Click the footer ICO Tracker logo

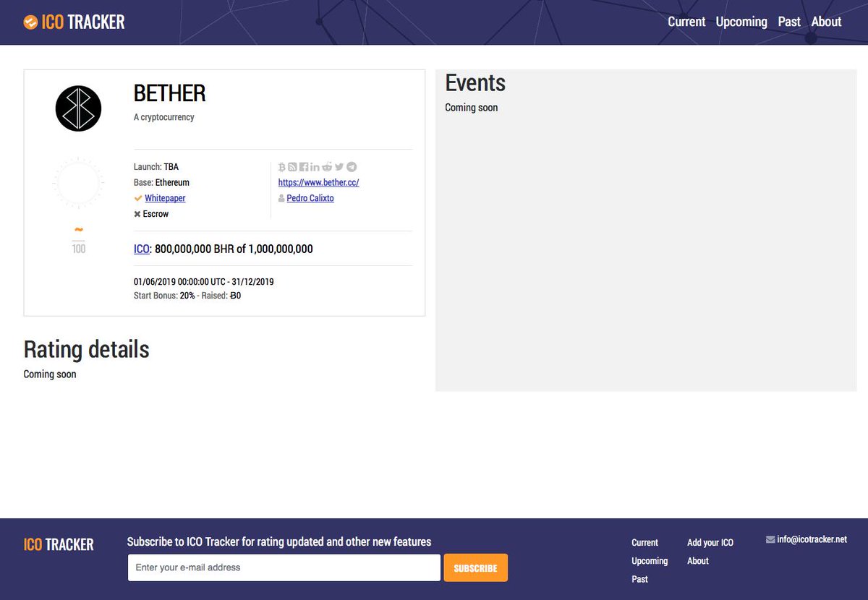(x=59, y=544)
